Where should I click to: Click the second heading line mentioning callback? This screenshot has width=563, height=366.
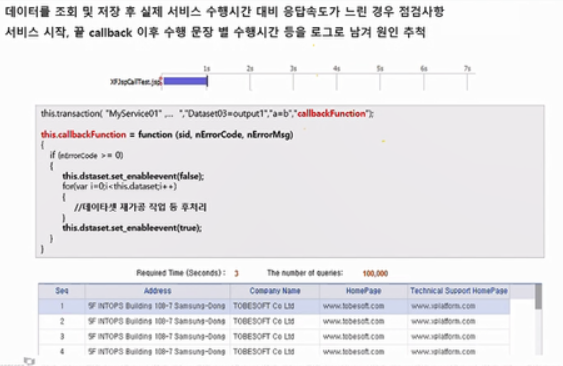(x=215, y=32)
